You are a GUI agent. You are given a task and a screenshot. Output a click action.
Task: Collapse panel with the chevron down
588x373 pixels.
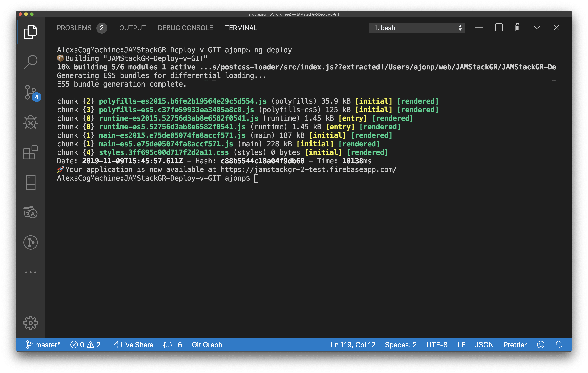pos(537,28)
